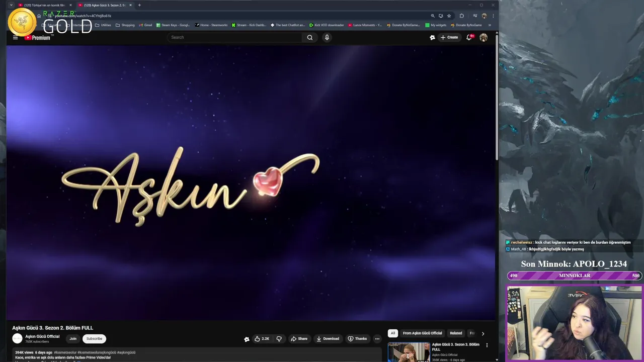Open the Chrome three-dot menu
This screenshot has width=644, height=362.
tap(493, 16)
